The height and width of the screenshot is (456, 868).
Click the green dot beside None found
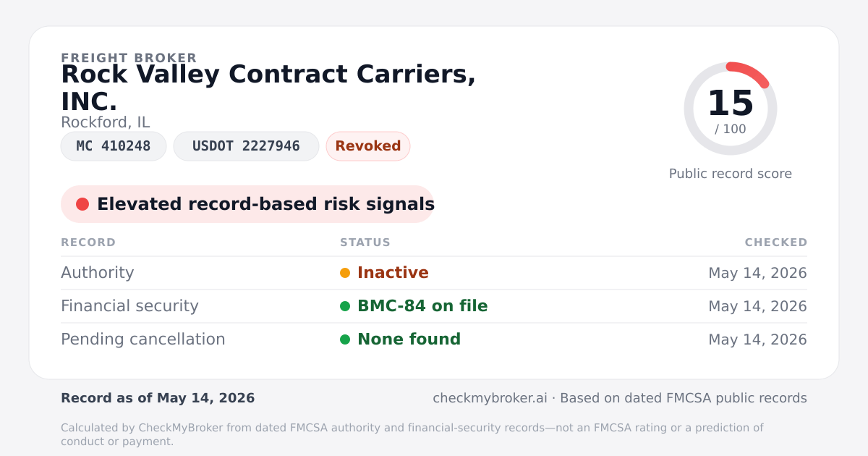[x=345, y=339]
